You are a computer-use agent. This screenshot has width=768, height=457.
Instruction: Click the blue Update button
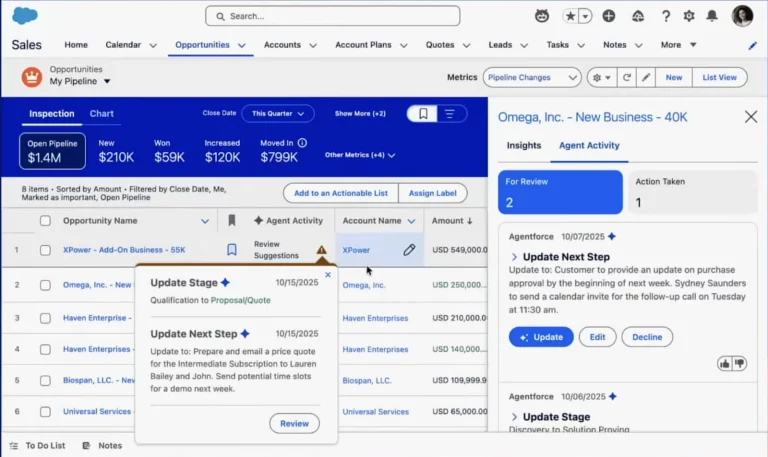(541, 337)
